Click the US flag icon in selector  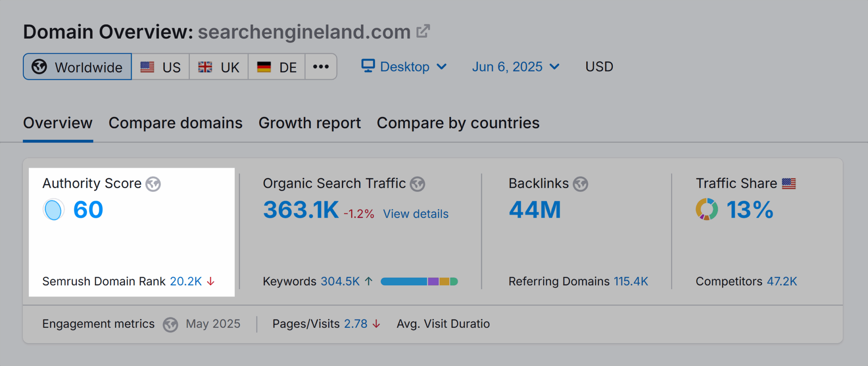click(x=147, y=67)
